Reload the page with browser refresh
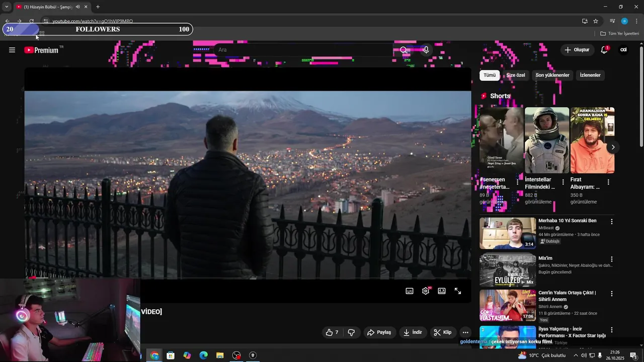Image resolution: width=644 pixels, height=362 pixels. click(x=31, y=21)
